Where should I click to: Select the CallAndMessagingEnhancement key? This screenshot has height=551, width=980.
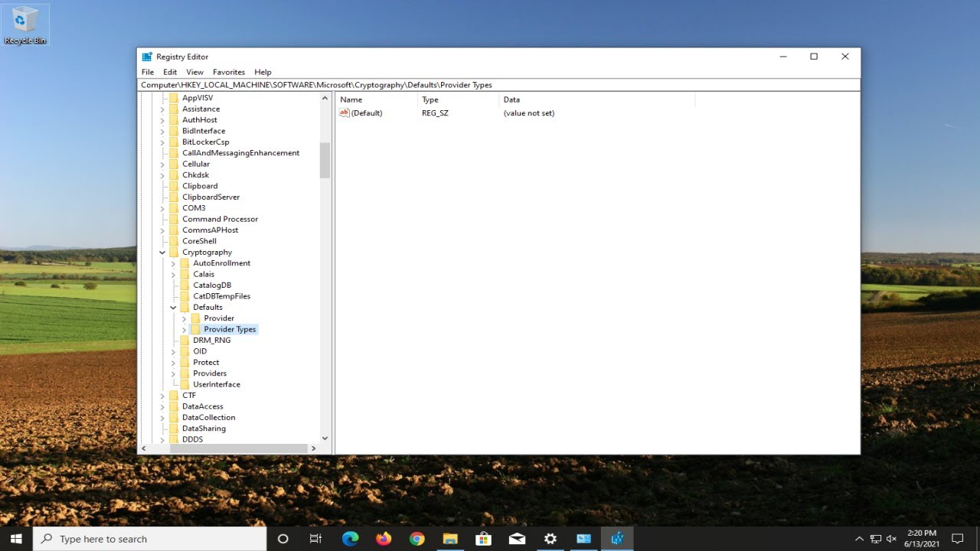[x=240, y=153]
